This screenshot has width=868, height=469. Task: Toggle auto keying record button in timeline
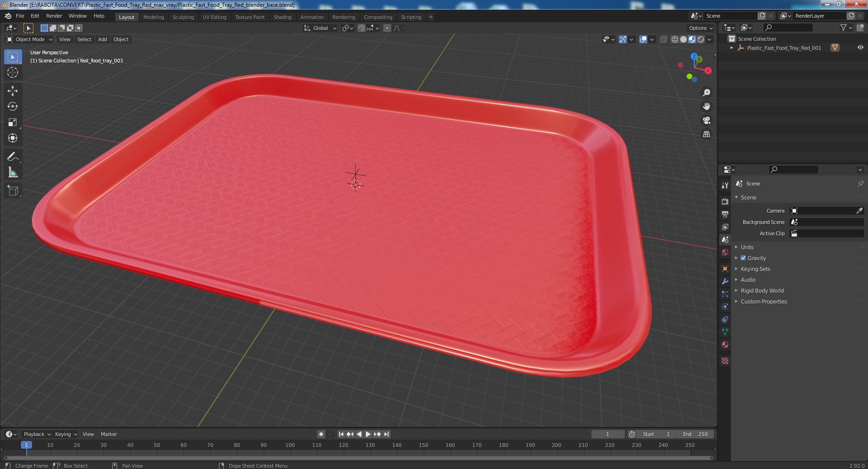pos(321,434)
